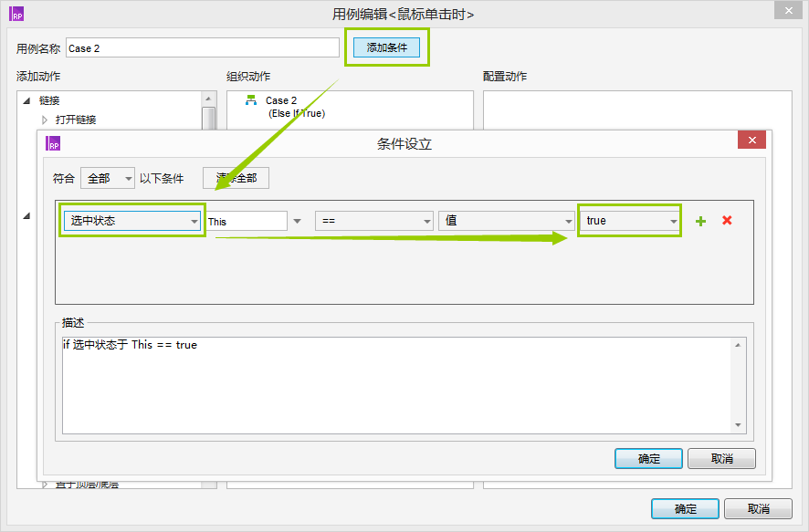Add a condition row with green plus

700,221
